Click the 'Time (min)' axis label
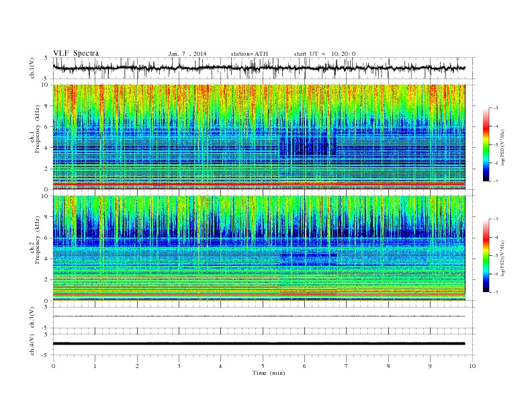 tap(269, 373)
